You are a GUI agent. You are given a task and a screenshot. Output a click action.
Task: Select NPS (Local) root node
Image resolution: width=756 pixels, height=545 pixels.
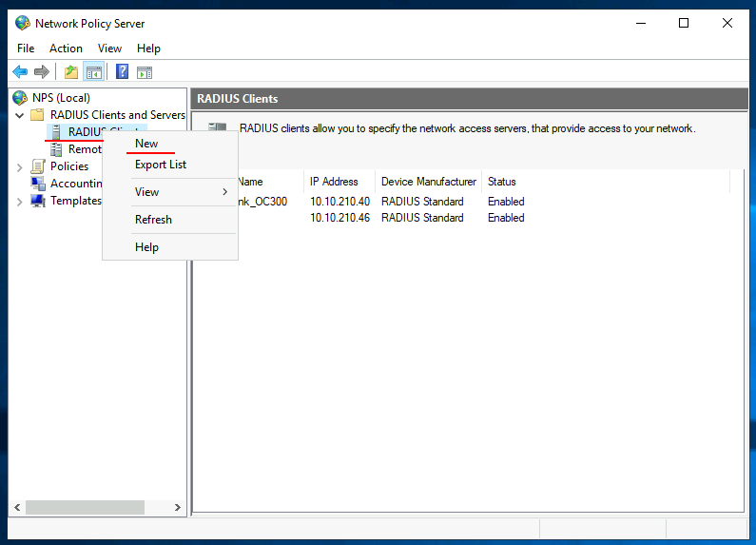pos(61,98)
